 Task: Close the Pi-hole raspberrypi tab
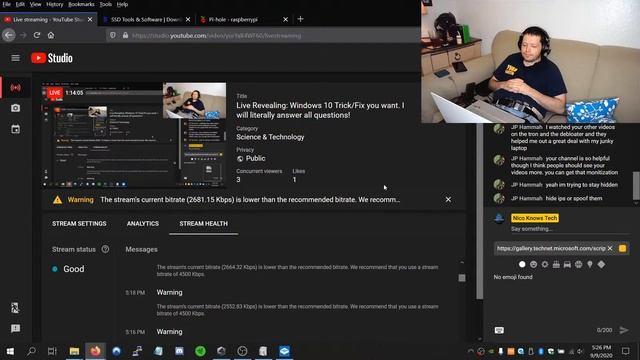tap(285, 19)
